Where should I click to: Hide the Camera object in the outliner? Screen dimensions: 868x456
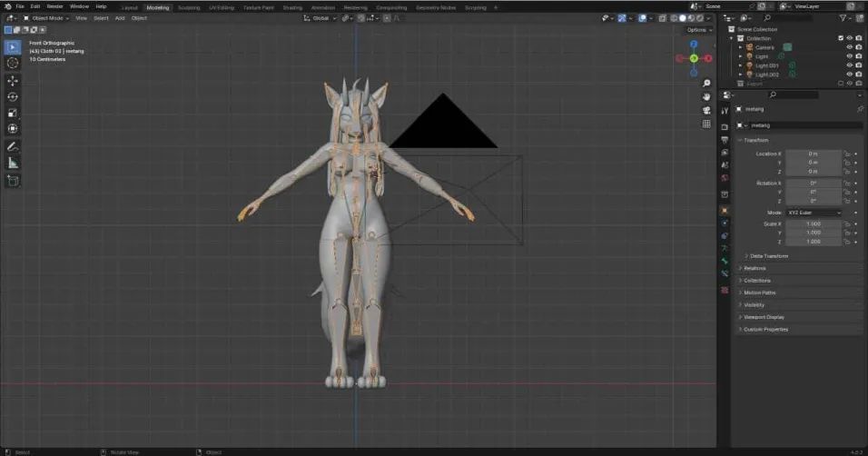click(x=849, y=47)
